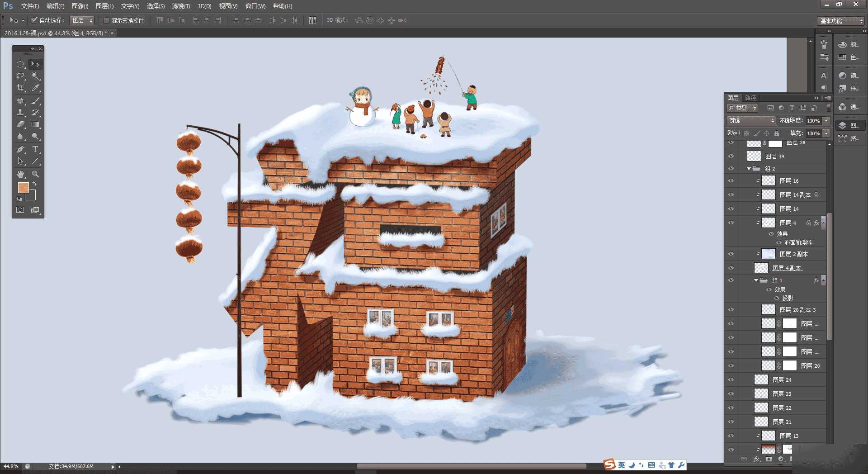Click the orange foreground color swatch
Screen dimensions: 868x474
[x=23, y=187]
